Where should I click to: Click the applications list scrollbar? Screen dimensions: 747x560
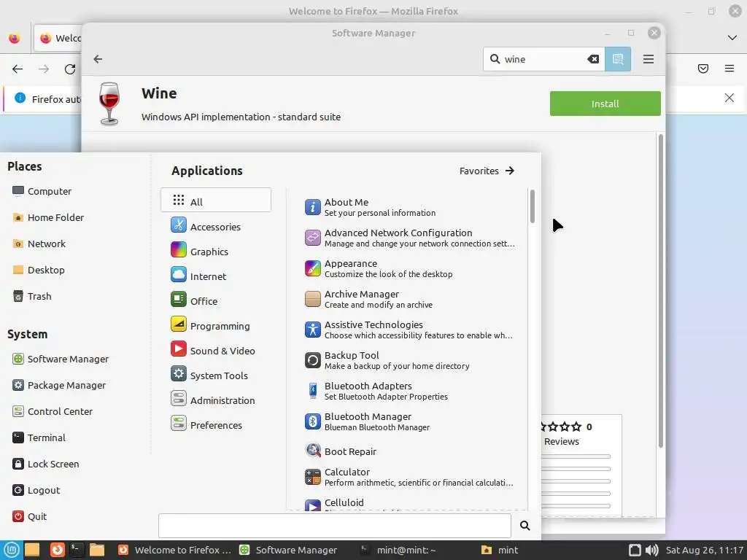point(532,206)
